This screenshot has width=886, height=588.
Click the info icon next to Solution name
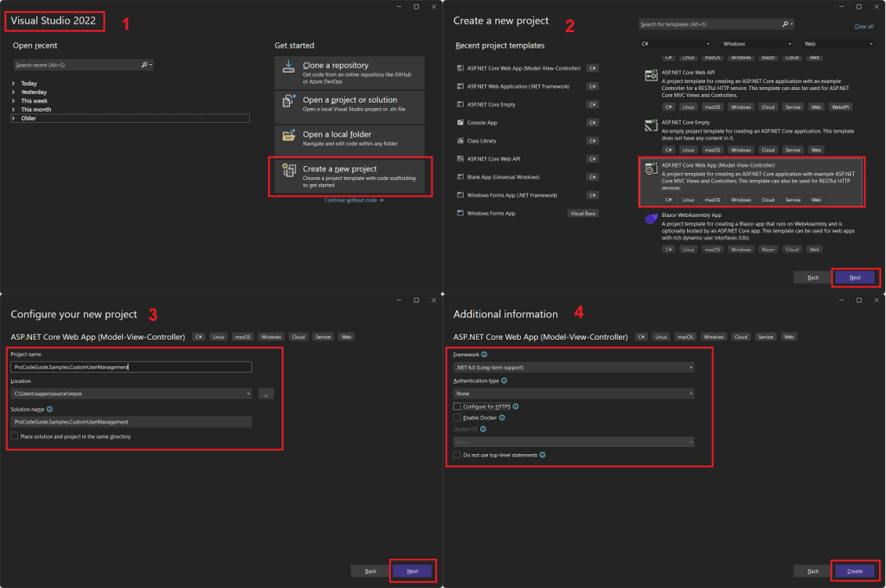pyautogui.click(x=49, y=410)
